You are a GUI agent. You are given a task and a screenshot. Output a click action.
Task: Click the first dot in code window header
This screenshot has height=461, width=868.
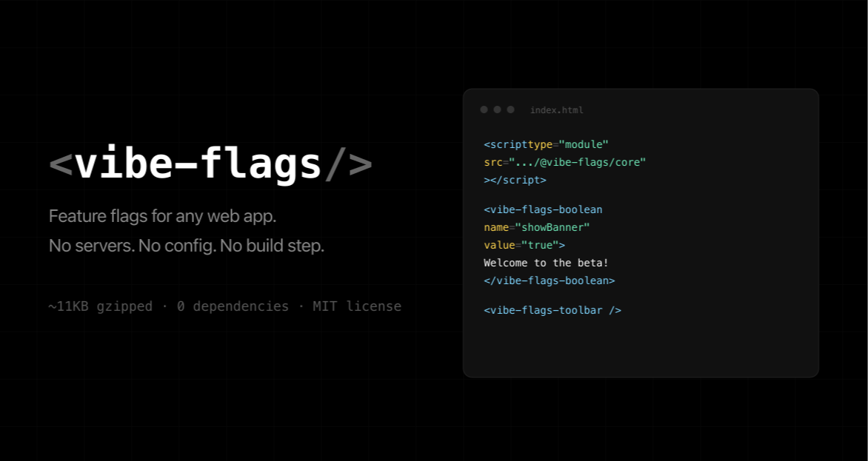(484, 110)
